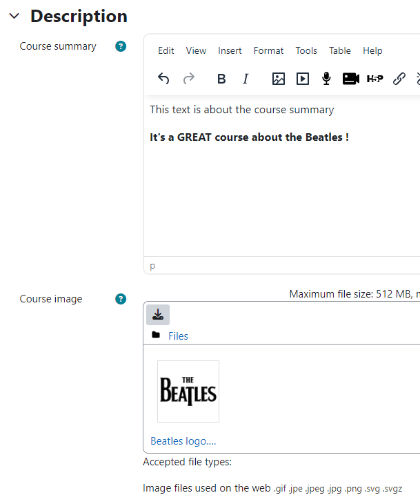The height and width of the screenshot is (504, 420).
Task: Insert multimedia using the play icon
Action: [x=303, y=79]
